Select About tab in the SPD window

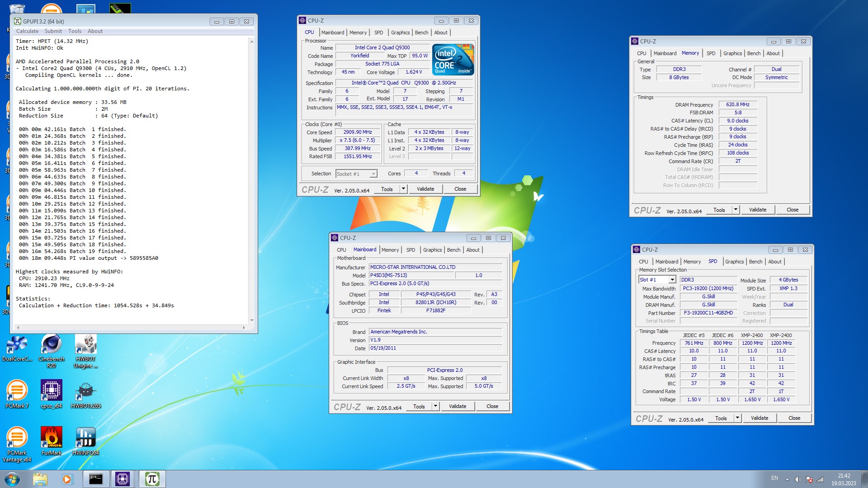pos(774,262)
